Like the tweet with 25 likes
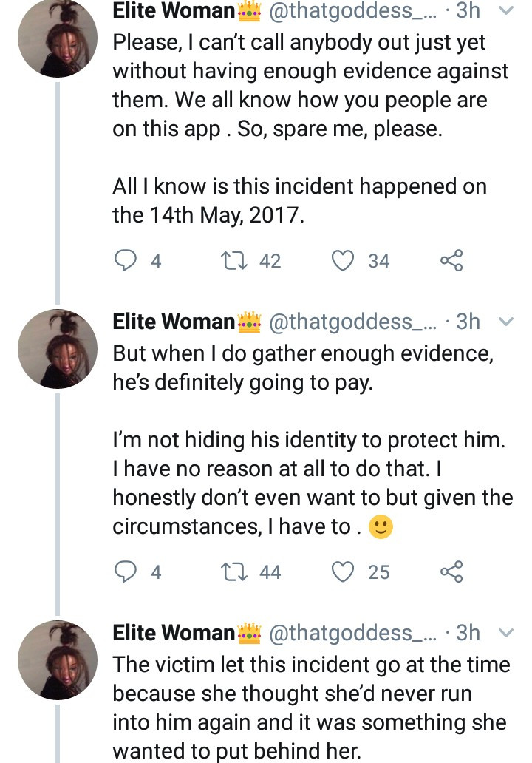 (x=343, y=572)
